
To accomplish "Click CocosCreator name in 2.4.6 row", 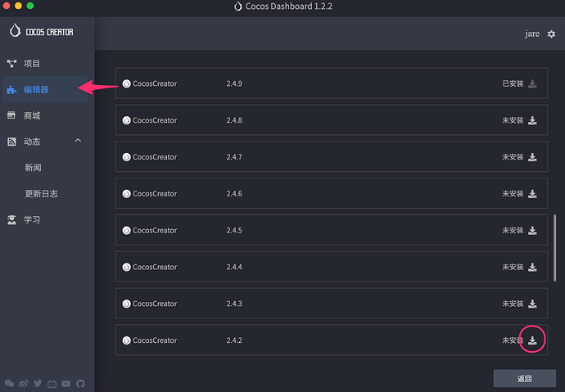I will pos(155,194).
